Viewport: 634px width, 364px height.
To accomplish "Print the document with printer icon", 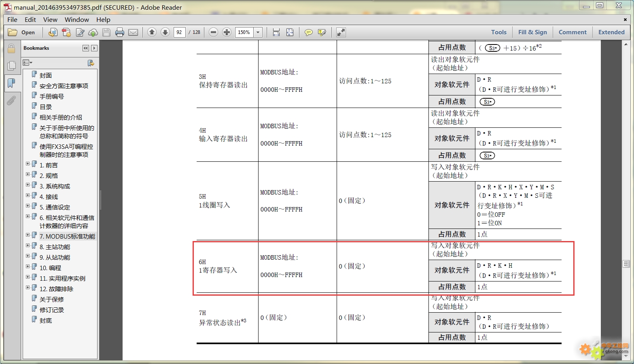I will [119, 32].
